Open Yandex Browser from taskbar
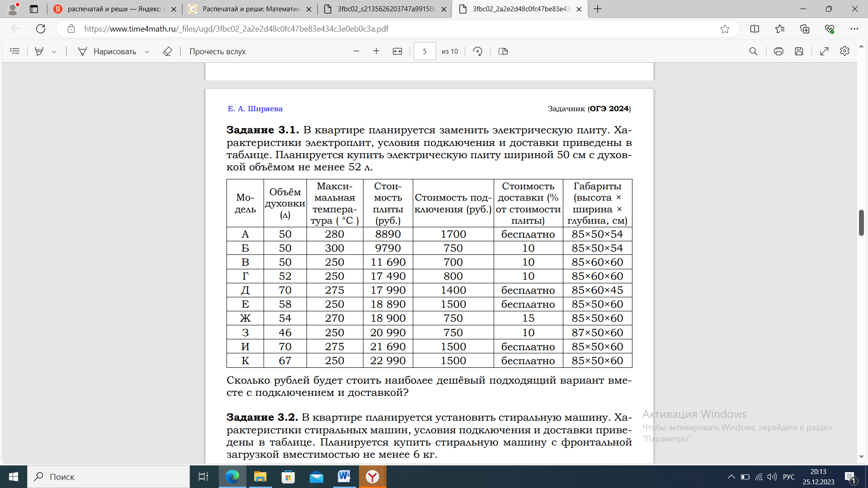The height and width of the screenshot is (488, 868). click(x=373, y=477)
